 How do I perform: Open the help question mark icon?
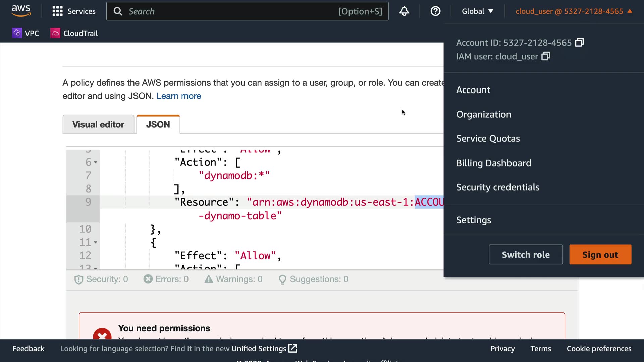[x=435, y=11]
